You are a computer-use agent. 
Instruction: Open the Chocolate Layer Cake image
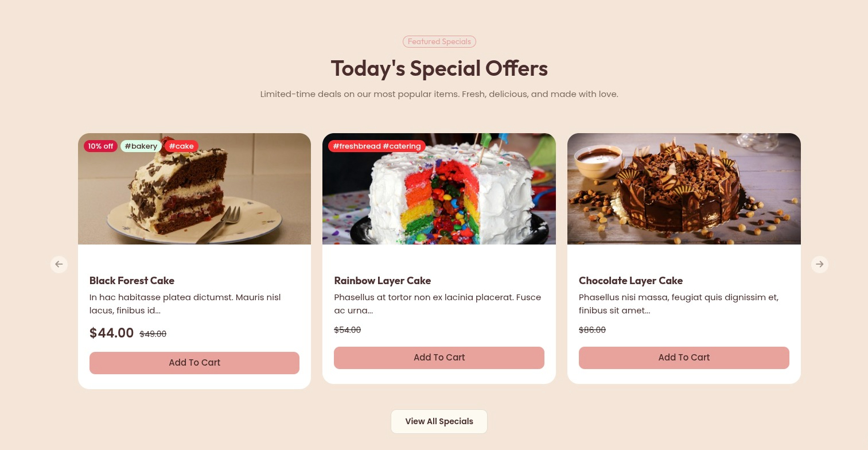pos(684,189)
